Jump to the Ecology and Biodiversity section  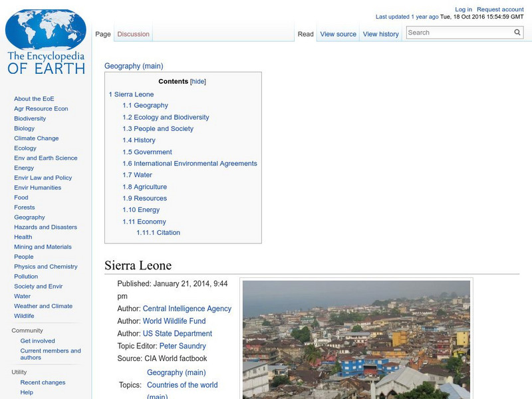[171, 117]
